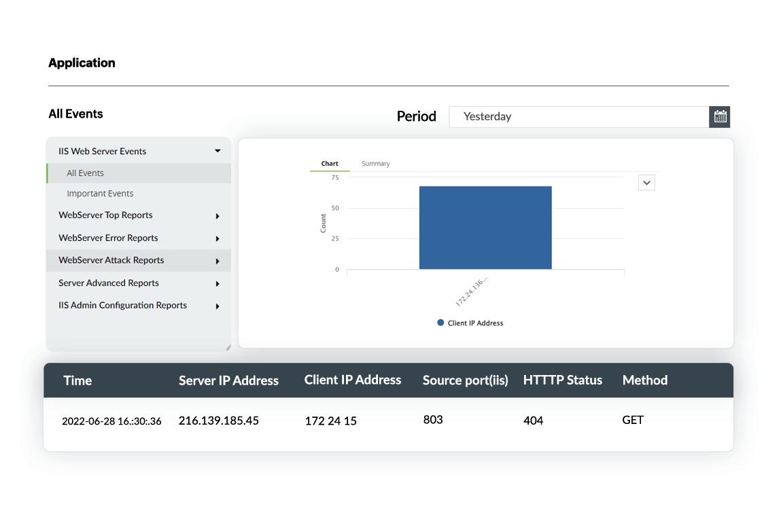
Task: Grab the sidebar resize handle corner
Action: coord(228,348)
